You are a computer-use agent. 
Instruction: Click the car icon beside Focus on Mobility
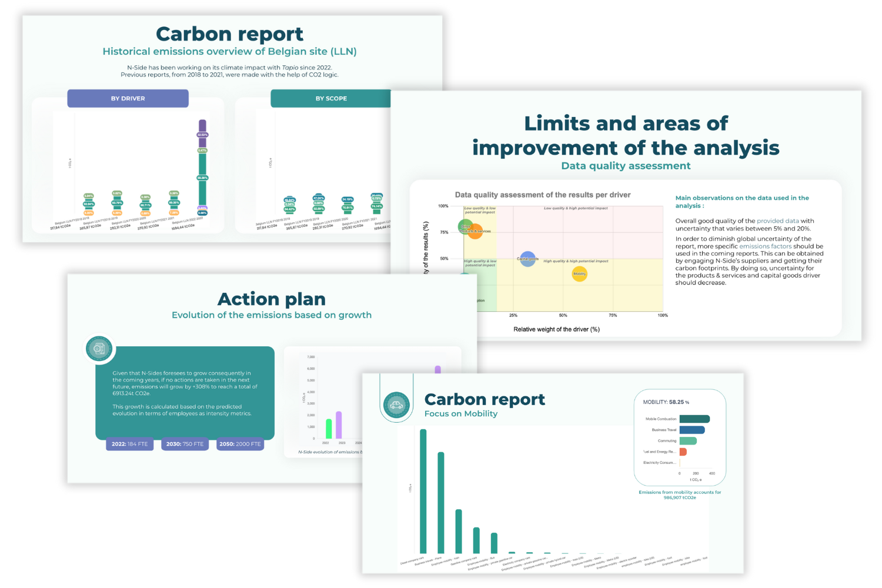click(x=396, y=405)
